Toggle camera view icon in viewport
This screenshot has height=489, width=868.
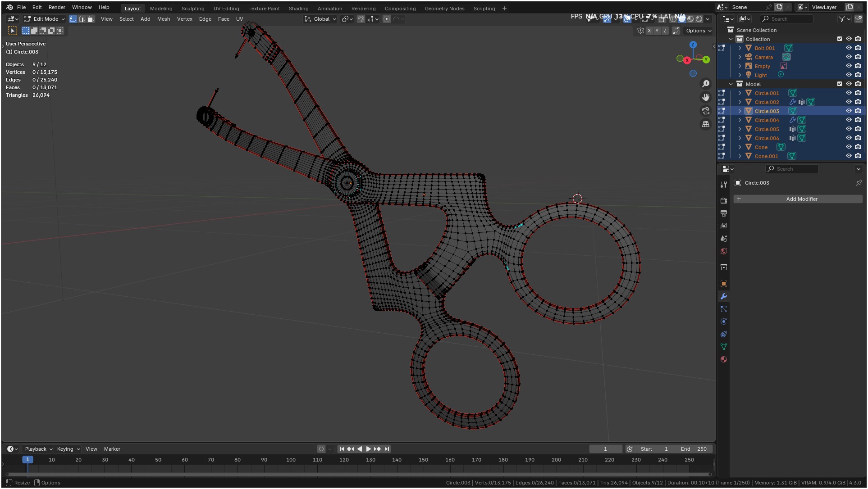[706, 111]
